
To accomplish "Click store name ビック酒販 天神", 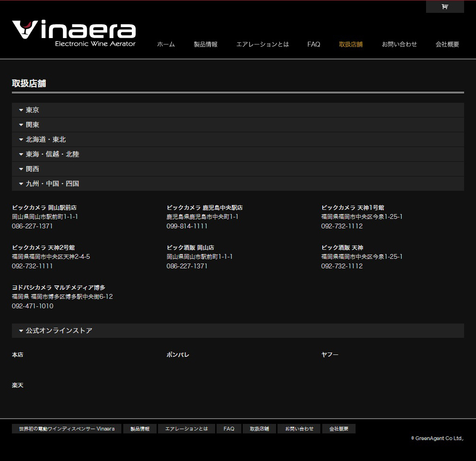I will pos(342,248).
